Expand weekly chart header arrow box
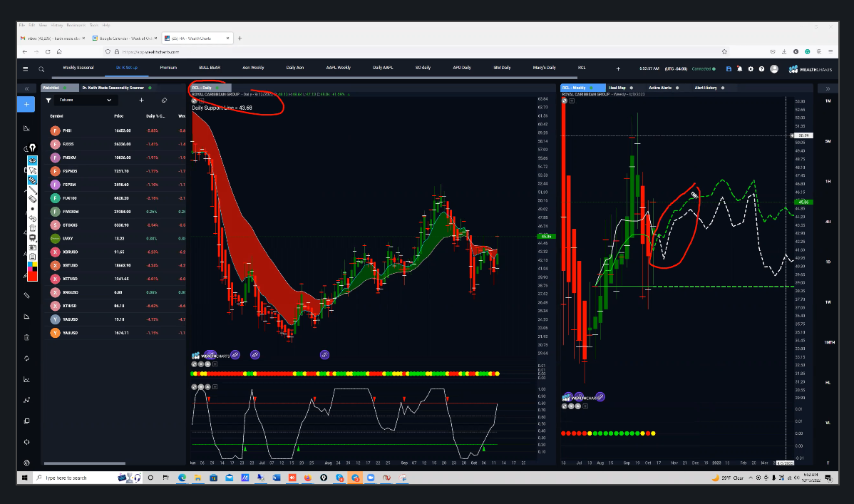The height and width of the screenshot is (504, 854). 572,101
